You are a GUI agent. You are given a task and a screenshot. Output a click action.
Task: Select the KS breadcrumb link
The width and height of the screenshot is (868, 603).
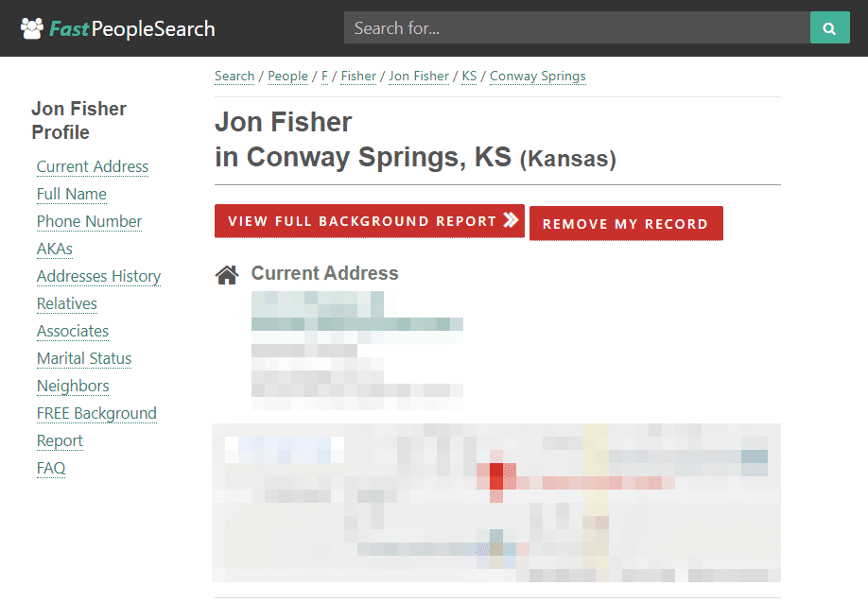[469, 77]
